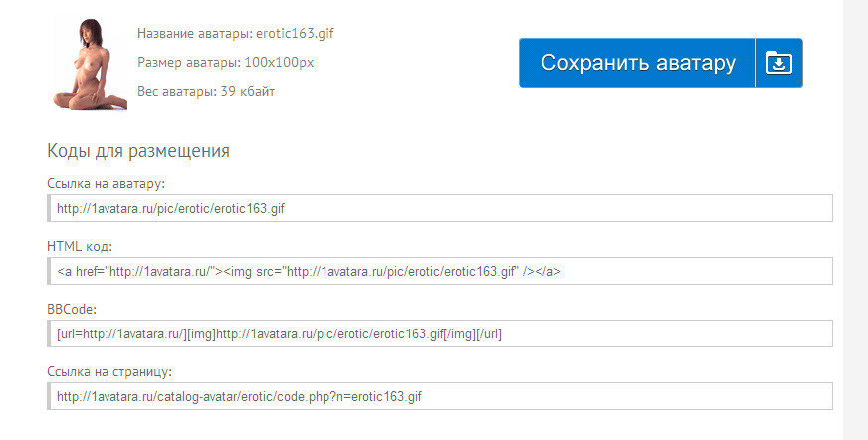Click the "Коды для размещения" heading
Viewport: 868px width, 440px height.
click(138, 151)
